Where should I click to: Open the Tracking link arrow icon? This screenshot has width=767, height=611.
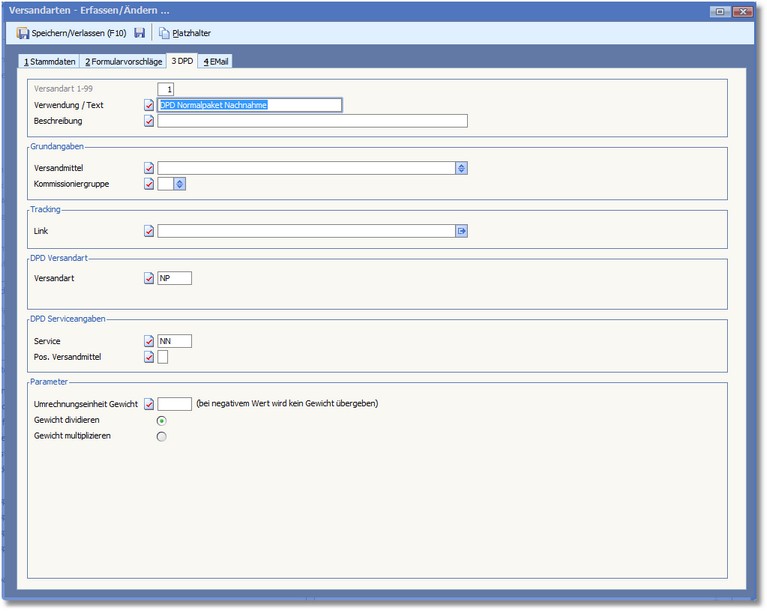(462, 231)
